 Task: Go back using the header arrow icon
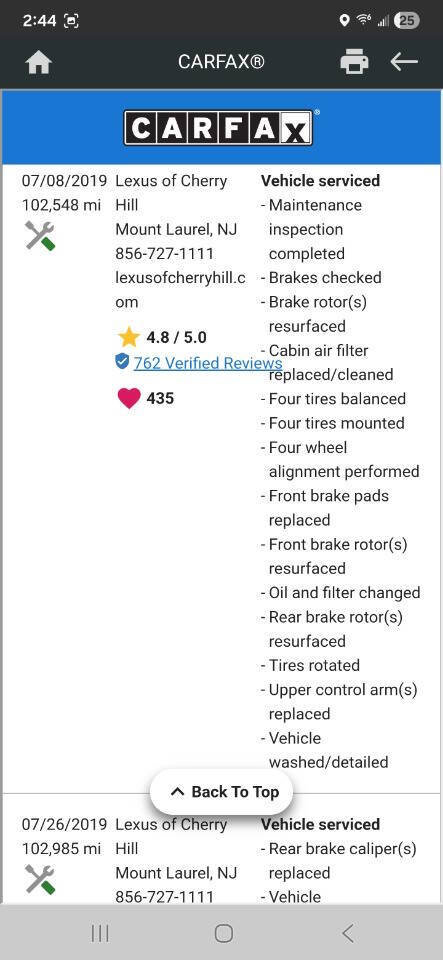404,61
